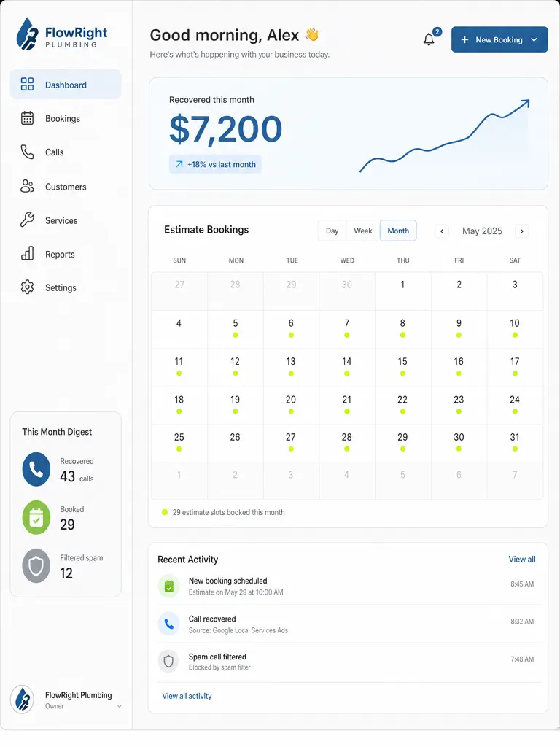Open the Calls menu item
This screenshot has width=560, height=747.
[66, 152]
